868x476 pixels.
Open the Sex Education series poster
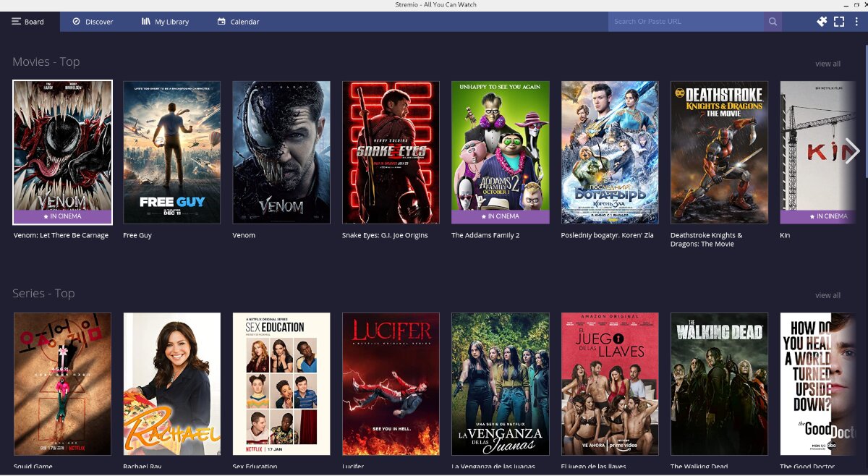point(281,383)
